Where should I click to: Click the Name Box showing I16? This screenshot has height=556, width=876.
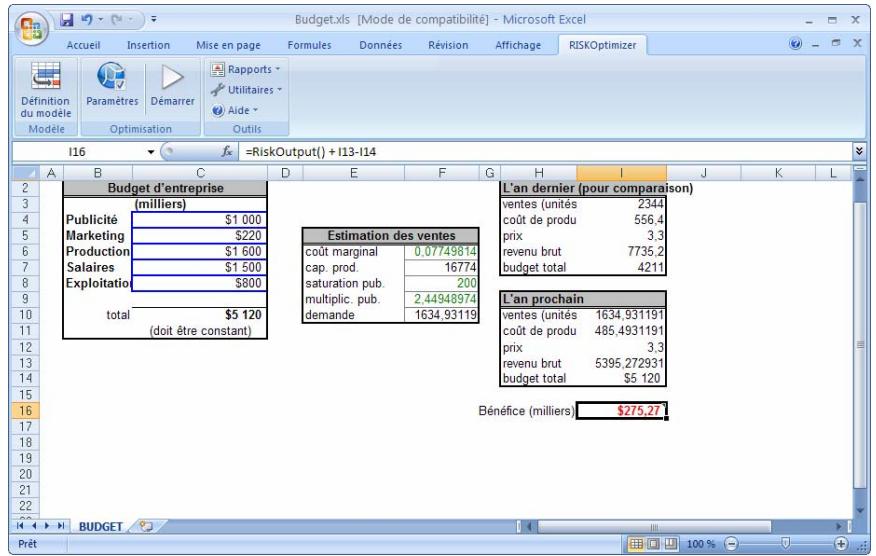click(x=78, y=152)
